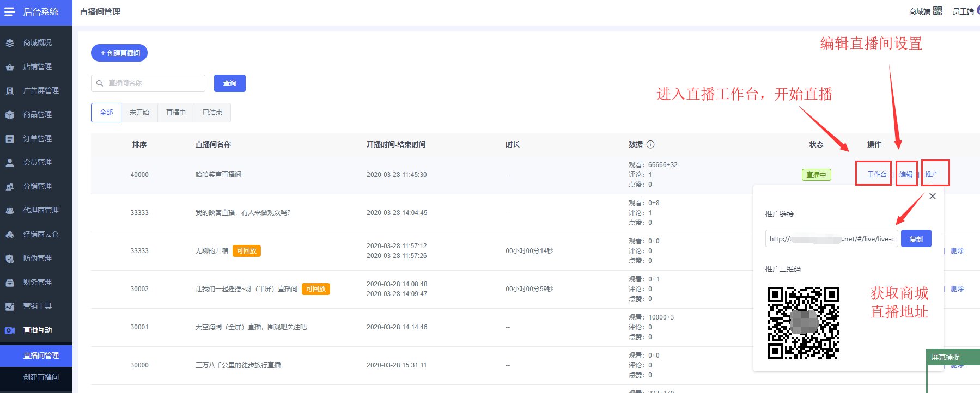
Task: Select 直播间管理 submenu item
Action: tap(36, 355)
